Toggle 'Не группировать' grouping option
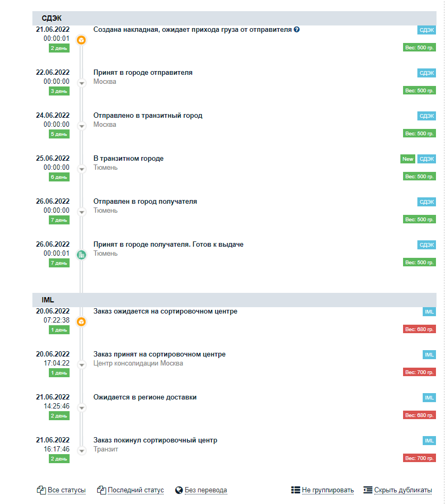This screenshot has width=445, height=504. point(328,490)
